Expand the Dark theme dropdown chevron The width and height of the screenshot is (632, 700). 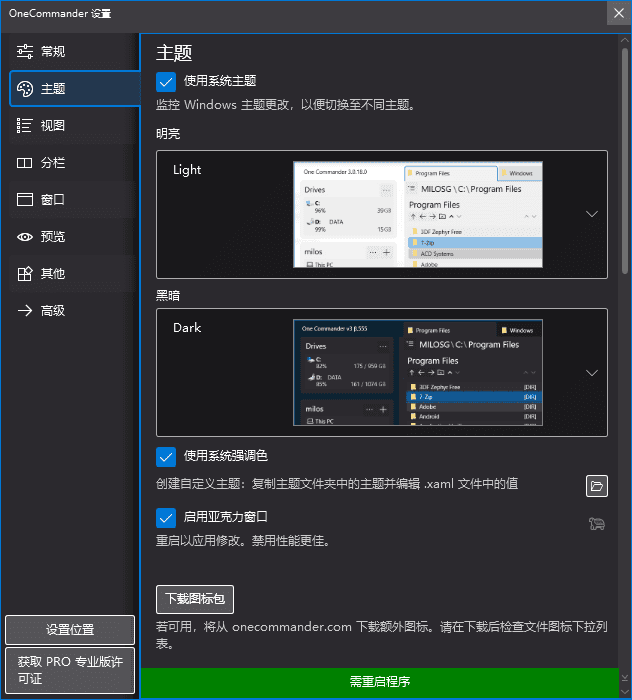pos(592,373)
